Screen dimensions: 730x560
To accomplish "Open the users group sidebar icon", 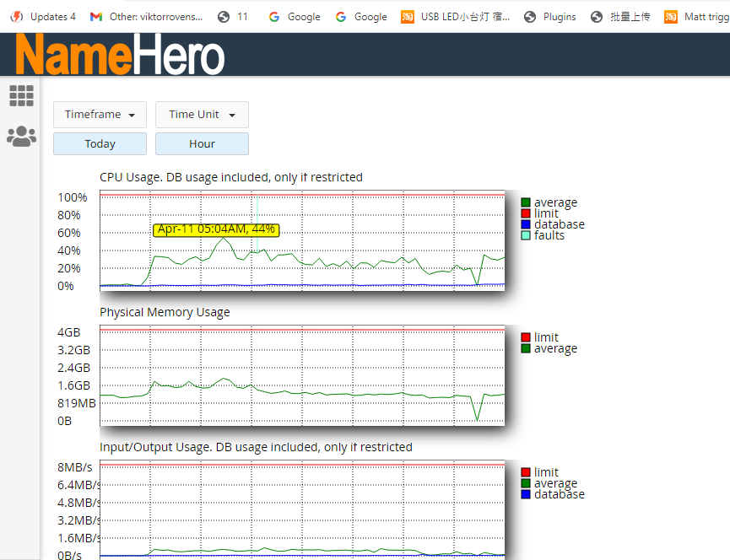I will pyautogui.click(x=21, y=137).
